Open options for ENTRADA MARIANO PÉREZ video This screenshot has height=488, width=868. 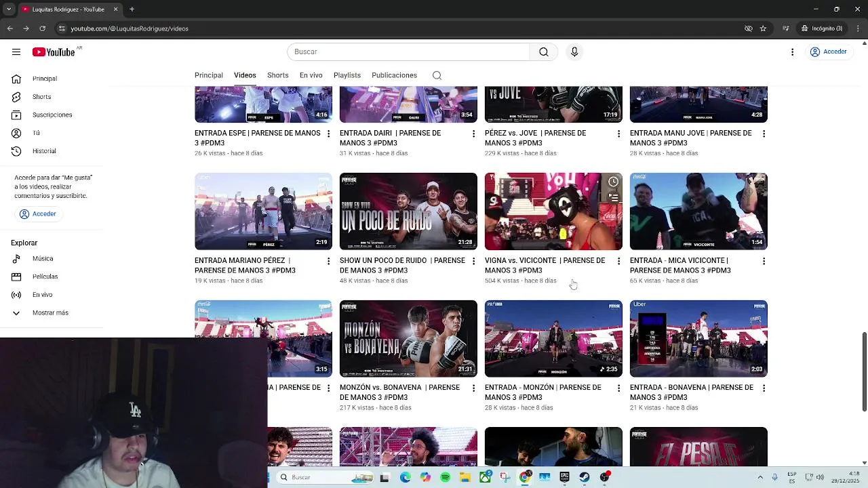point(328,261)
